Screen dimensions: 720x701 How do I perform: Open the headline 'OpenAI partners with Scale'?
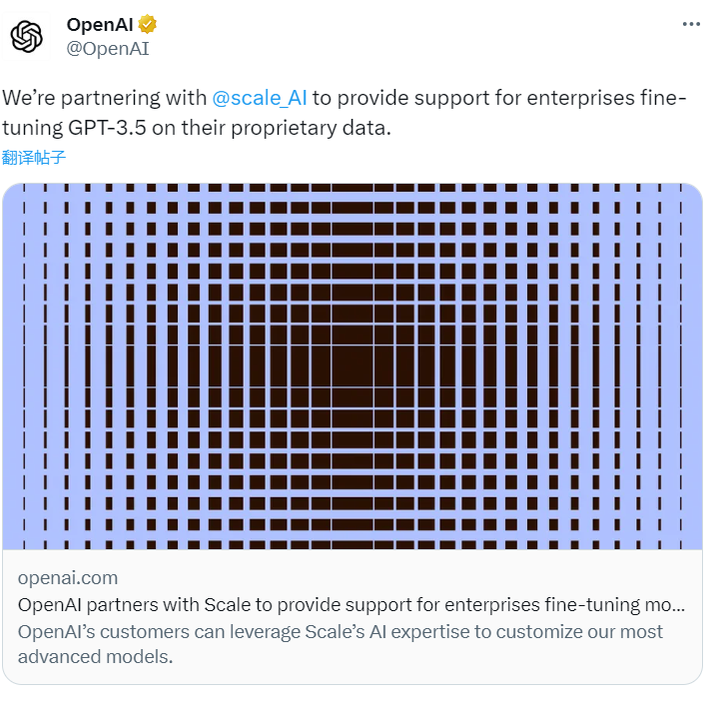351,605
